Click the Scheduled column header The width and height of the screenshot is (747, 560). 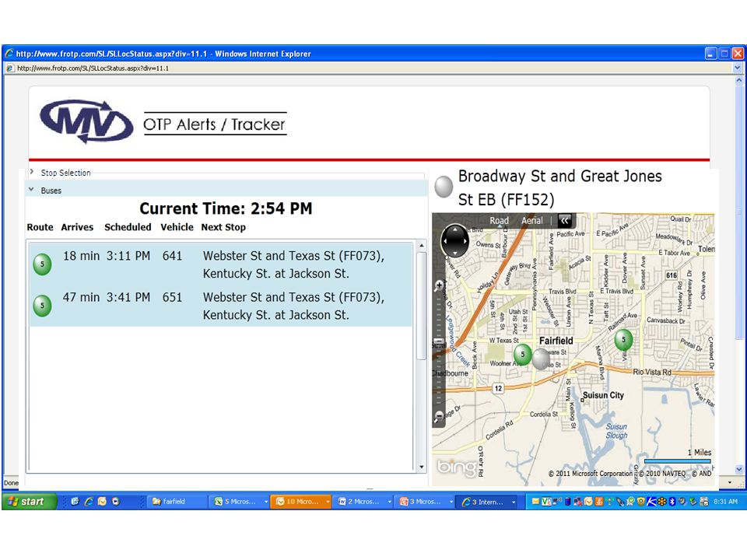[x=128, y=227]
